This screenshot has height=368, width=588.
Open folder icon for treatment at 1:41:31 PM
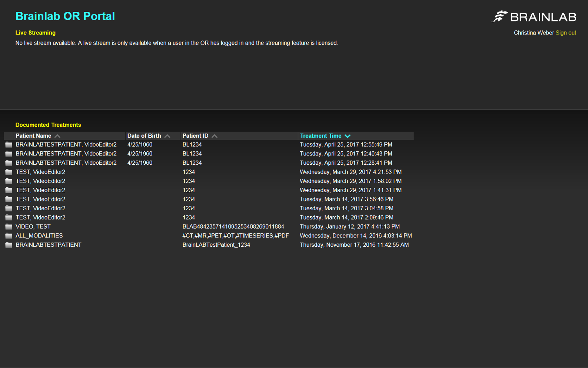coord(9,190)
